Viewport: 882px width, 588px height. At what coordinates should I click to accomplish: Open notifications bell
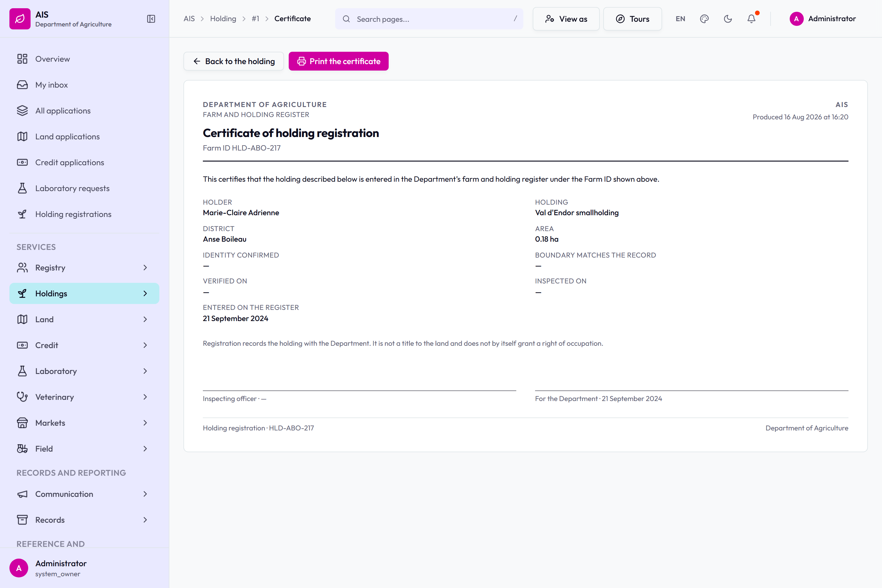click(x=751, y=19)
